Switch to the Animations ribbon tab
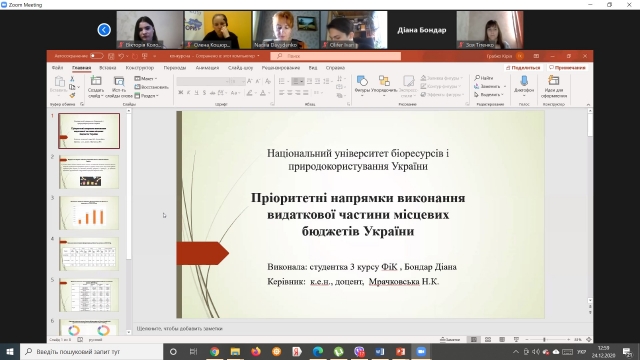640x360 pixels. pos(207,68)
